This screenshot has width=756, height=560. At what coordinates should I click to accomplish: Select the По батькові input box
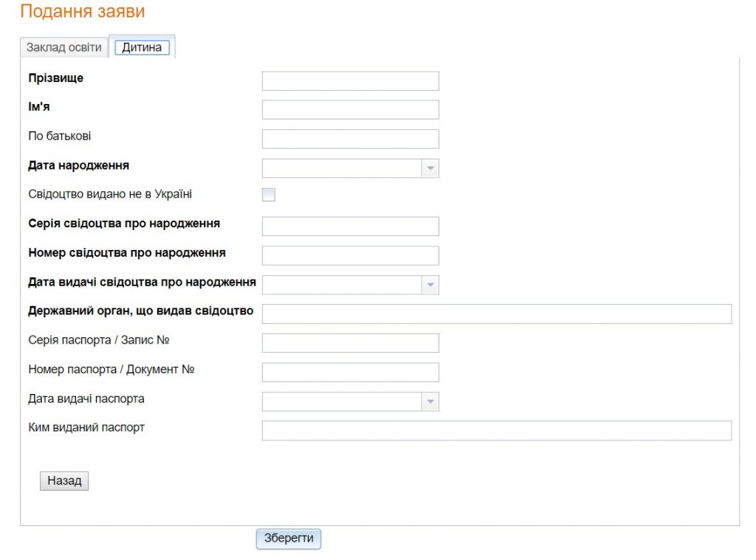pyautogui.click(x=350, y=139)
